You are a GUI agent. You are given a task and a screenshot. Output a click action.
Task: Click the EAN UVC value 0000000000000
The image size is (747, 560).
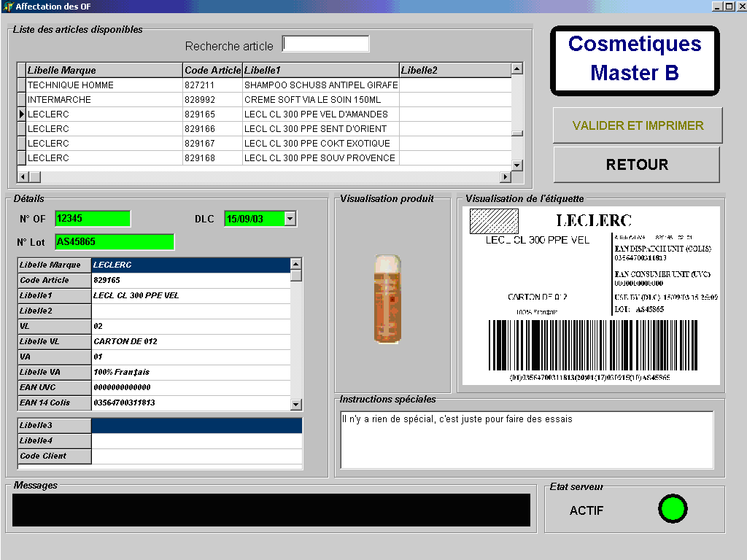[x=190, y=387]
